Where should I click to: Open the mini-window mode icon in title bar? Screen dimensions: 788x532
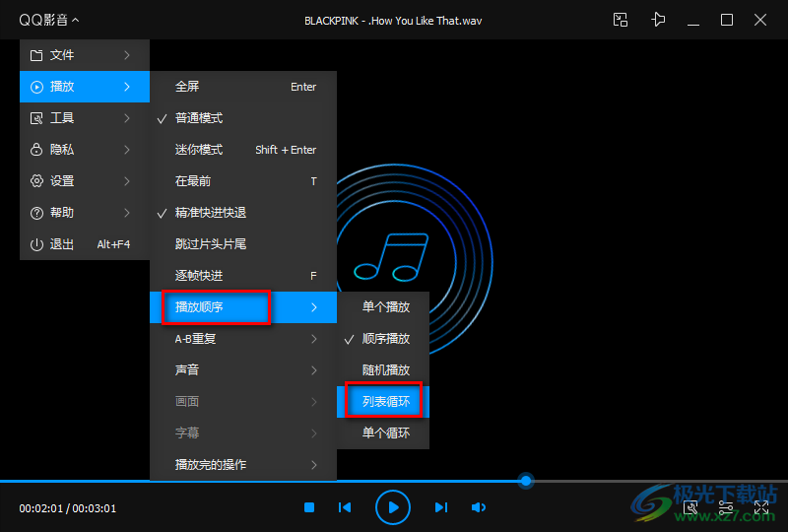(x=621, y=20)
